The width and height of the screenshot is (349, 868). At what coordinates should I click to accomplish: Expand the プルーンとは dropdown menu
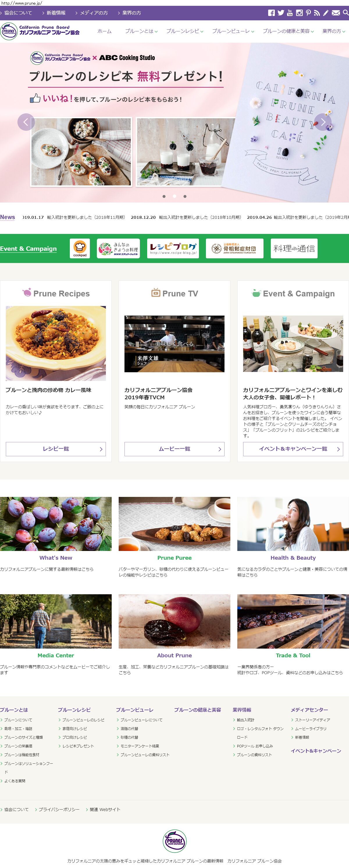click(x=141, y=31)
